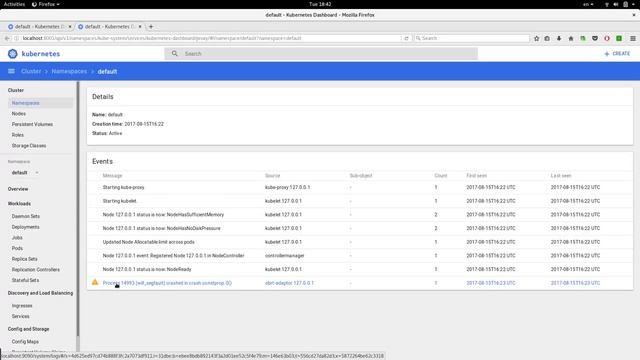Click the green extension icon in toolbar
Viewport: 640px width, 360px height.
[619, 38]
